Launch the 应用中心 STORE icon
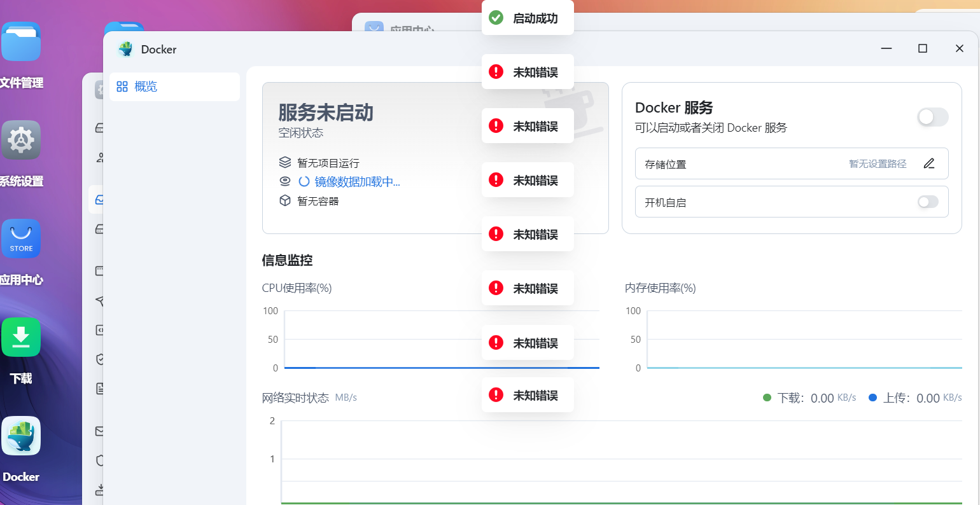980x505 pixels. (21, 239)
